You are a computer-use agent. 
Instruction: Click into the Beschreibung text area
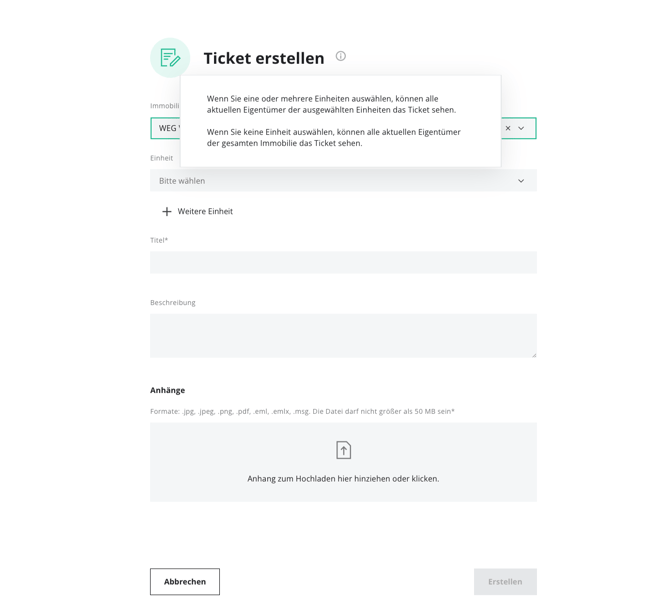tap(343, 335)
